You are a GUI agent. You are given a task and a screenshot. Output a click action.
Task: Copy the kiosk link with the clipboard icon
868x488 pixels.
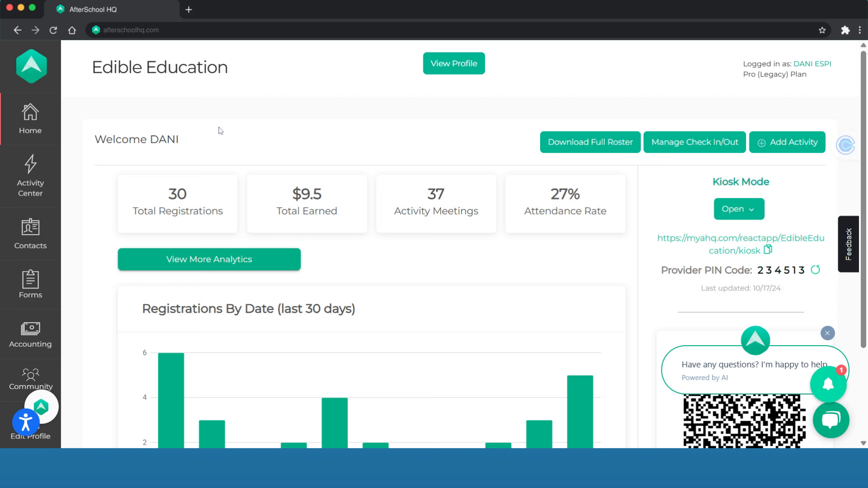[768, 249]
